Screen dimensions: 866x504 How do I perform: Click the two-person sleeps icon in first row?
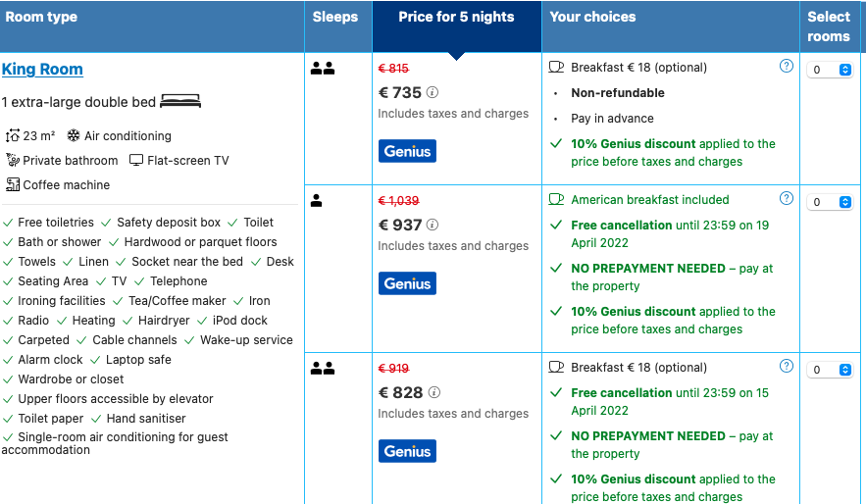point(323,69)
